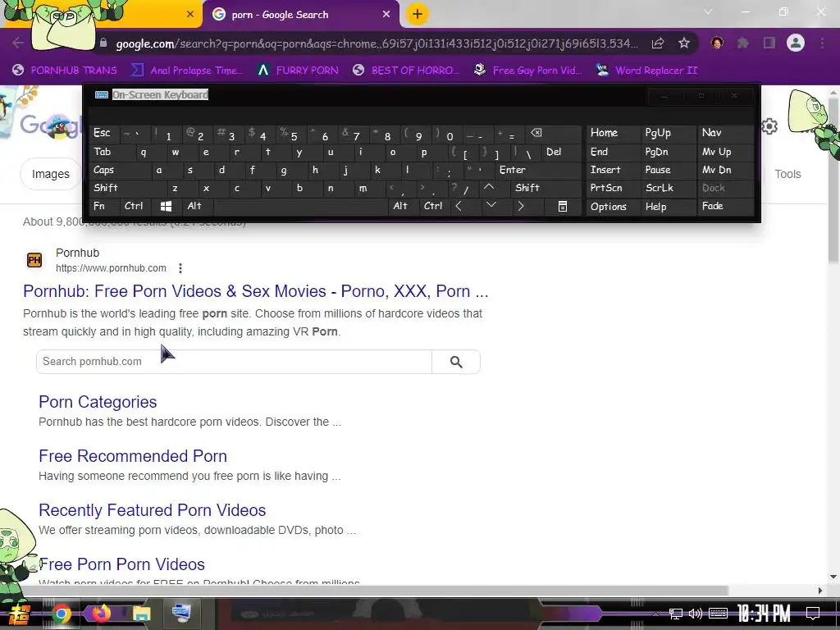Image resolution: width=840 pixels, height=630 pixels.
Task: Click the address bar URL
Action: [377, 43]
